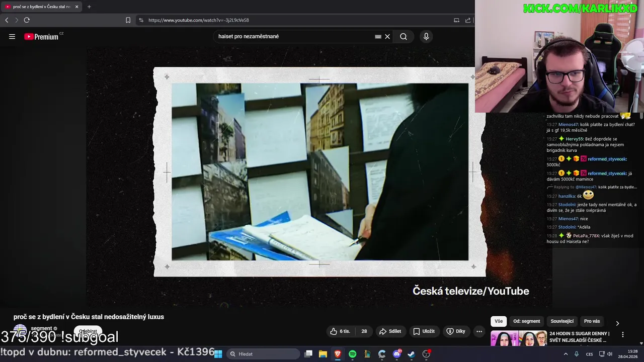Open the segment channel avatar

click(x=20, y=331)
